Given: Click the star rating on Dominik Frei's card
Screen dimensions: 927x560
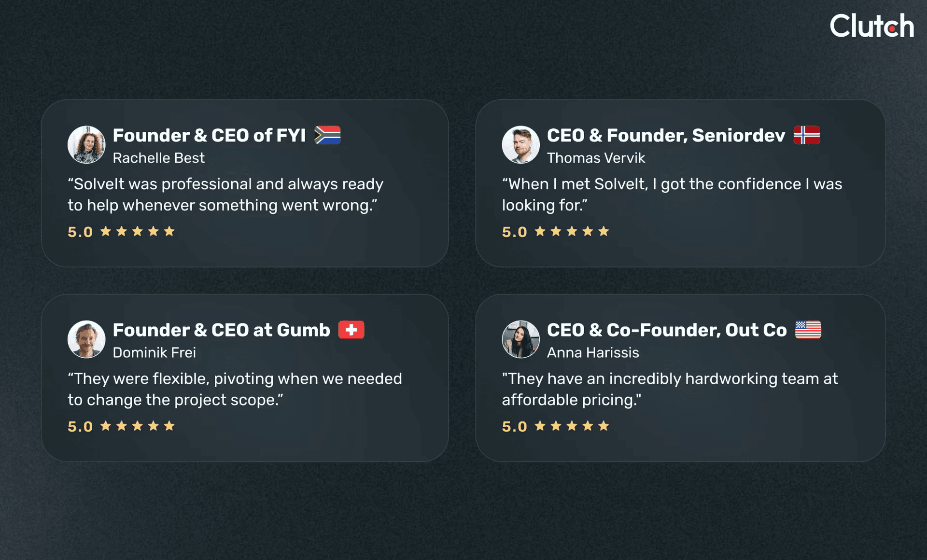Looking at the screenshot, I should coord(137,426).
